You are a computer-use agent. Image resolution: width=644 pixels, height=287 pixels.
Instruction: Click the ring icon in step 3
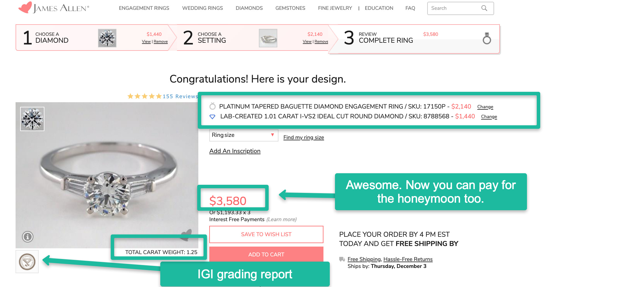click(487, 38)
